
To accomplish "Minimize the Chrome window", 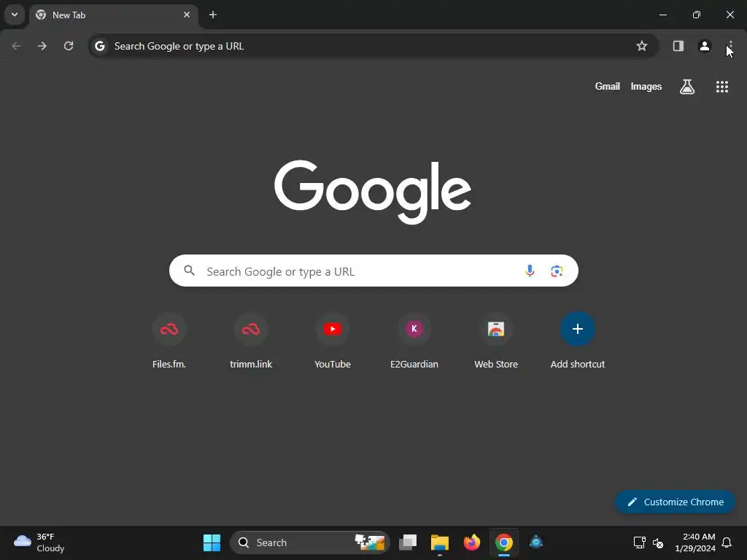I will tap(662, 15).
